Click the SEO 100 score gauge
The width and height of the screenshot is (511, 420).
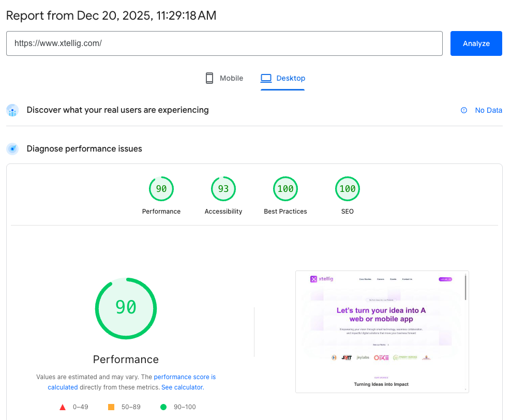click(x=347, y=189)
